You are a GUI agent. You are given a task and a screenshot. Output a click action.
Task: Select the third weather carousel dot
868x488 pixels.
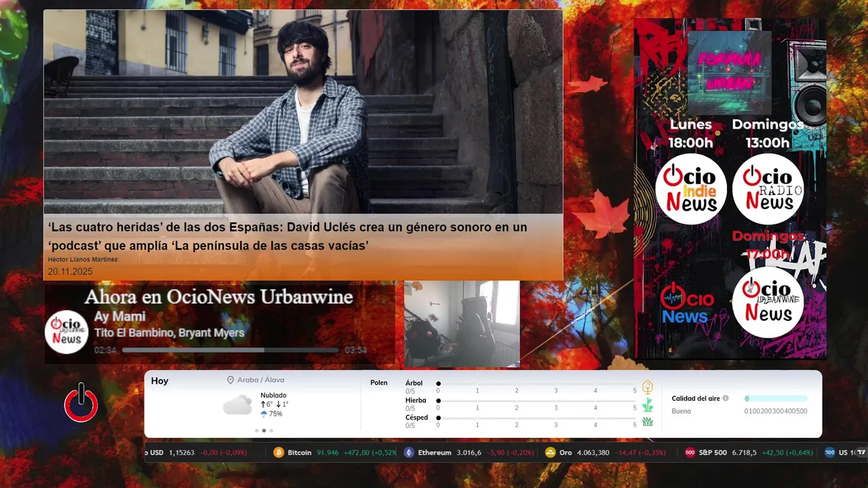point(271,430)
